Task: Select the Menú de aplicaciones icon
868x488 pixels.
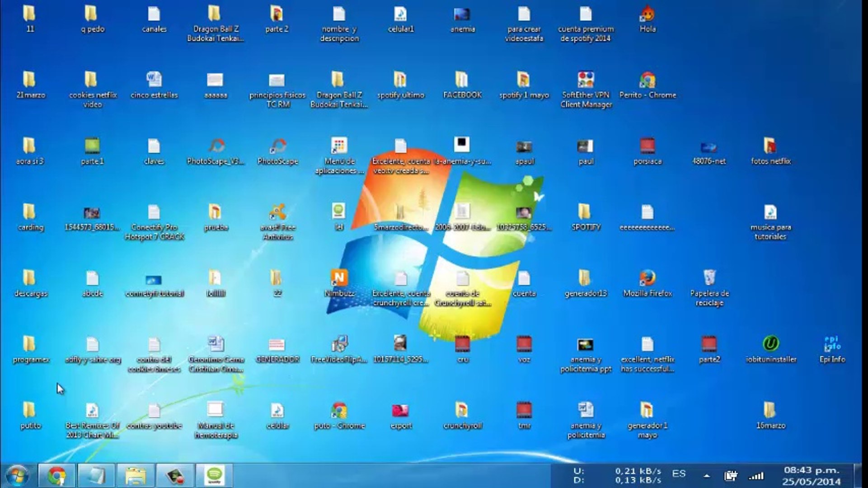Action: click(339, 155)
